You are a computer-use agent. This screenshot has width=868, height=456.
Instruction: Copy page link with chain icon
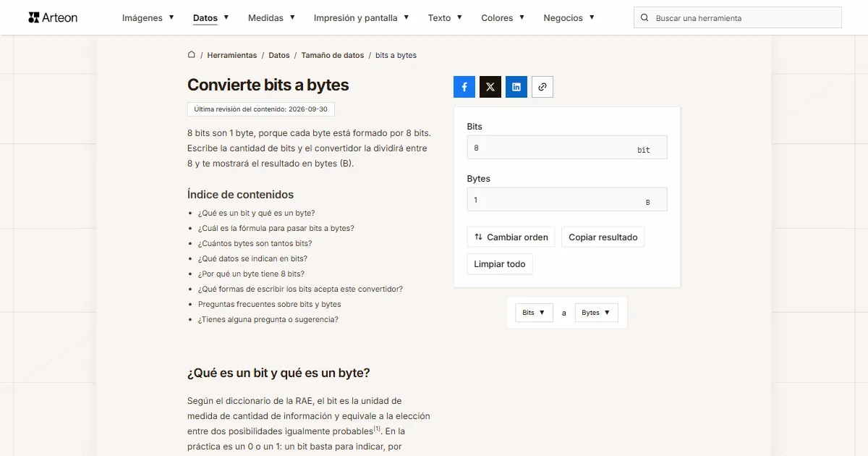tap(542, 87)
